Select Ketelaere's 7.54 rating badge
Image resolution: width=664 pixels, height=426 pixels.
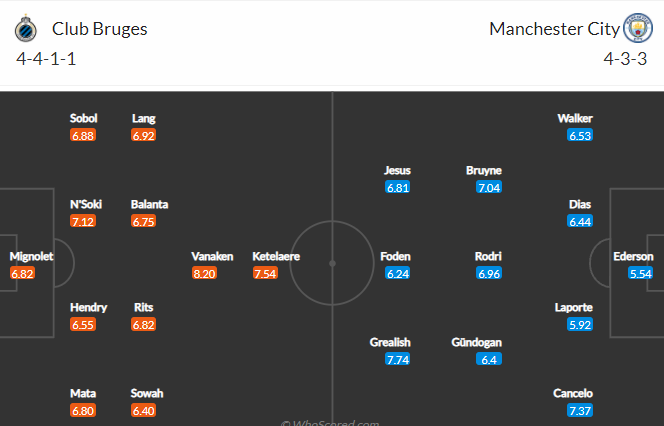pyautogui.click(x=265, y=274)
